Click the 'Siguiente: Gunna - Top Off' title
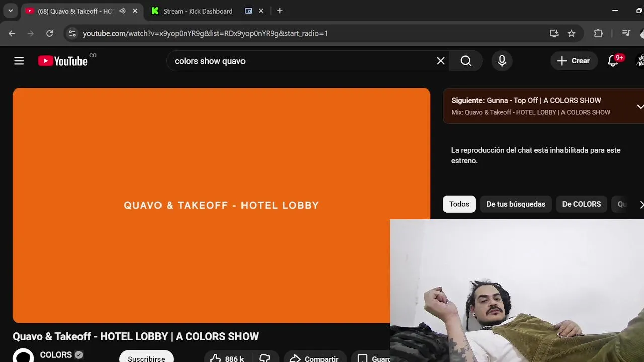The width and height of the screenshot is (644, 362). [526, 100]
